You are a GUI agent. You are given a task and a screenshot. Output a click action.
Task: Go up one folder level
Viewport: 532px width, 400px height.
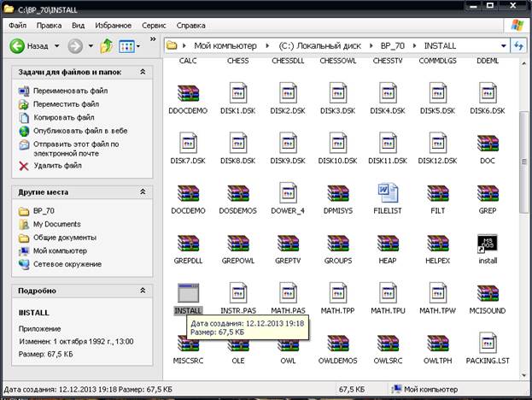[x=107, y=46]
